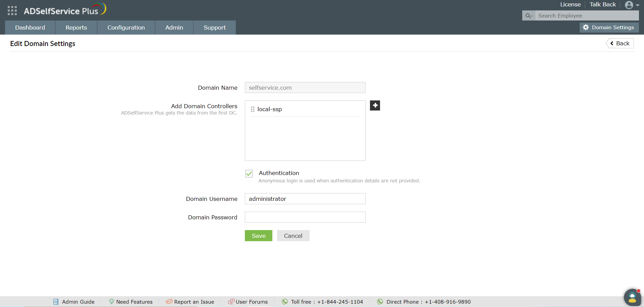Click the toll free phone number

(x=340, y=302)
